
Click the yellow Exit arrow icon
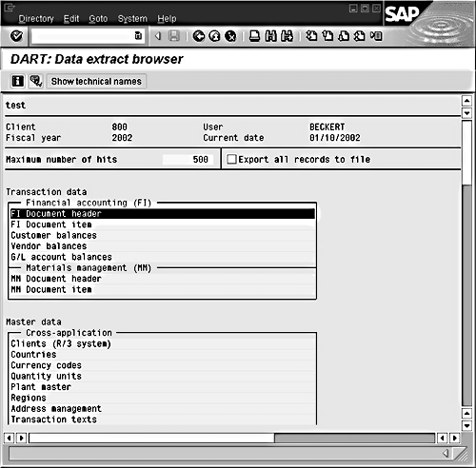215,36
